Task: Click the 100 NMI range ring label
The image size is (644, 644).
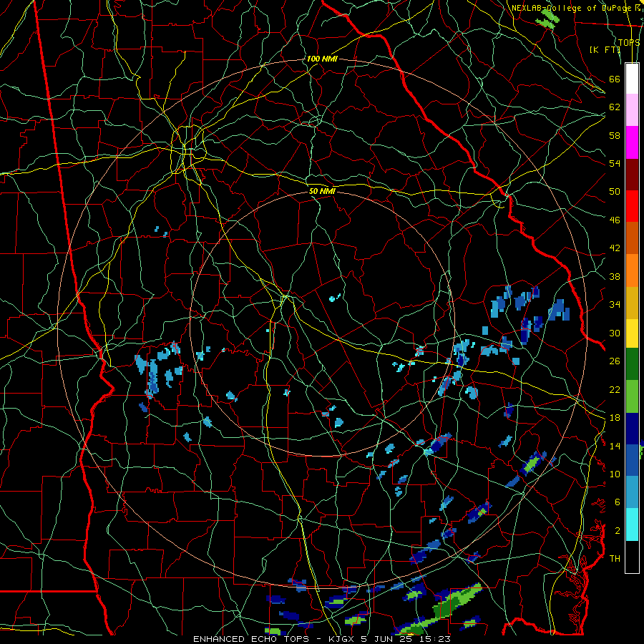Action: (x=322, y=59)
